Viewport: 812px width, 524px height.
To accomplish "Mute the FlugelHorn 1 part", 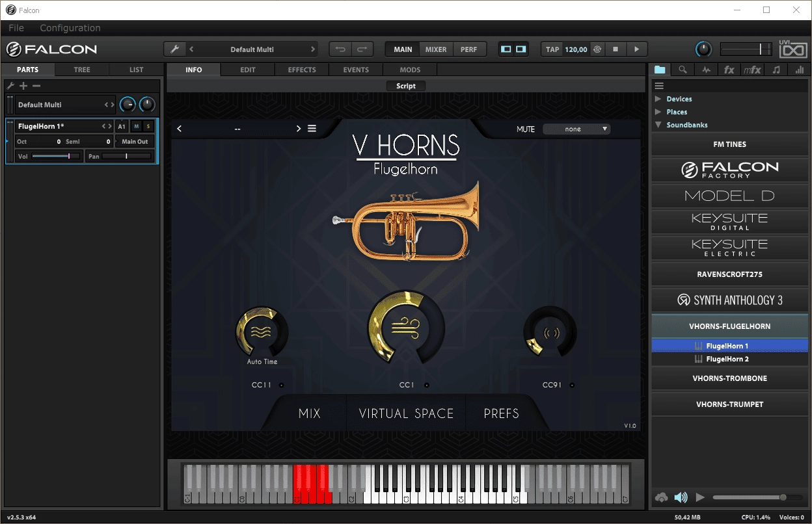I will click(x=137, y=126).
